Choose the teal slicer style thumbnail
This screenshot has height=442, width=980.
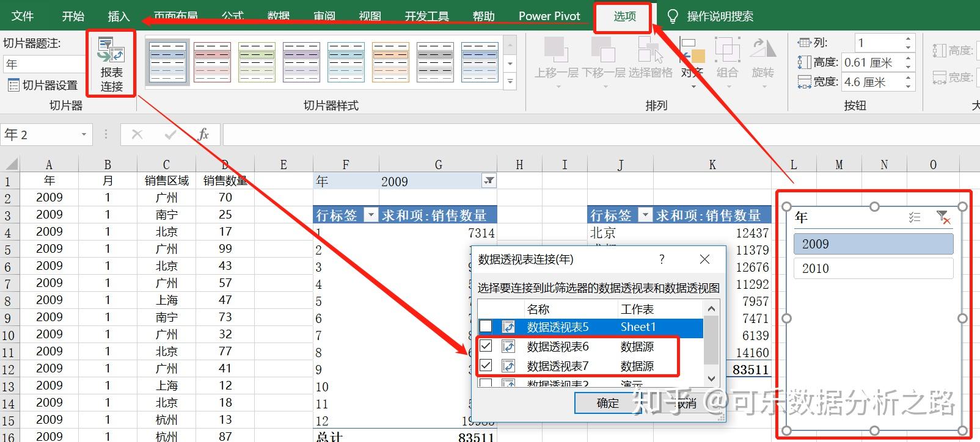pyautogui.click(x=346, y=62)
